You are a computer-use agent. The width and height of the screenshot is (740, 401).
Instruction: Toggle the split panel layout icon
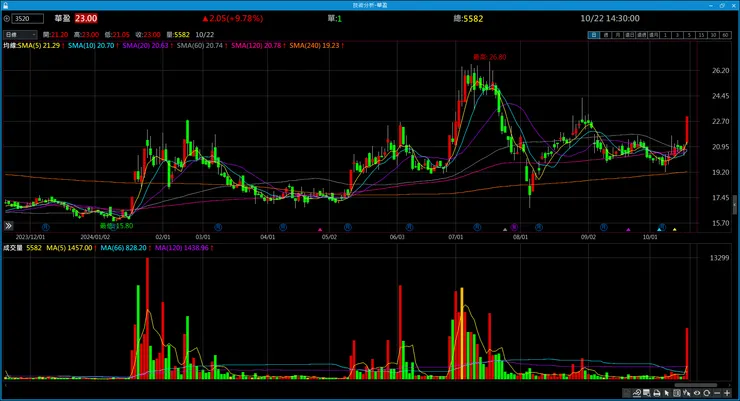(x=677, y=393)
